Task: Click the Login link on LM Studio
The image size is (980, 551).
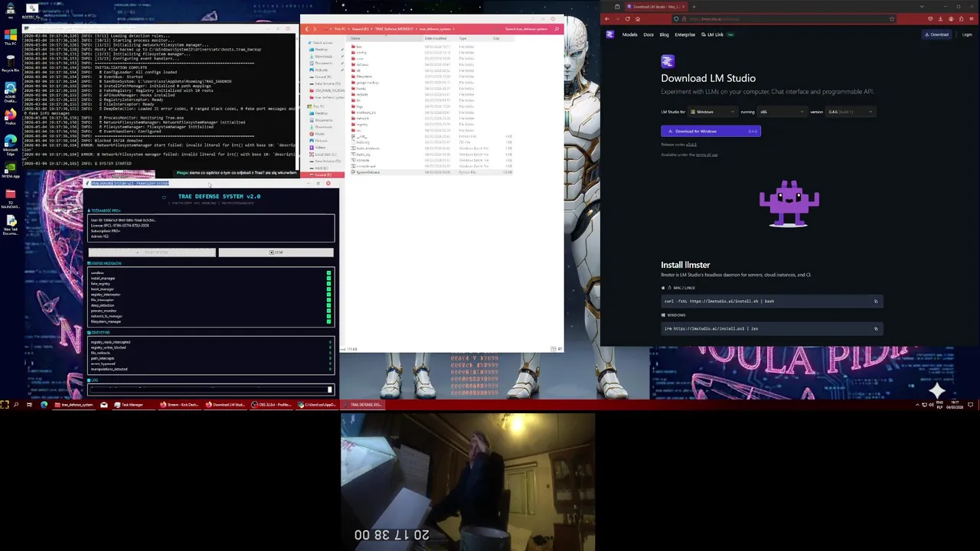Action: pos(967,34)
